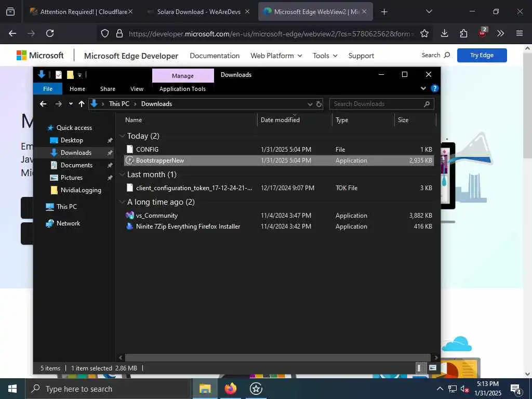
Task: Open the File ribbon tab
Action: click(x=48, y=89)
